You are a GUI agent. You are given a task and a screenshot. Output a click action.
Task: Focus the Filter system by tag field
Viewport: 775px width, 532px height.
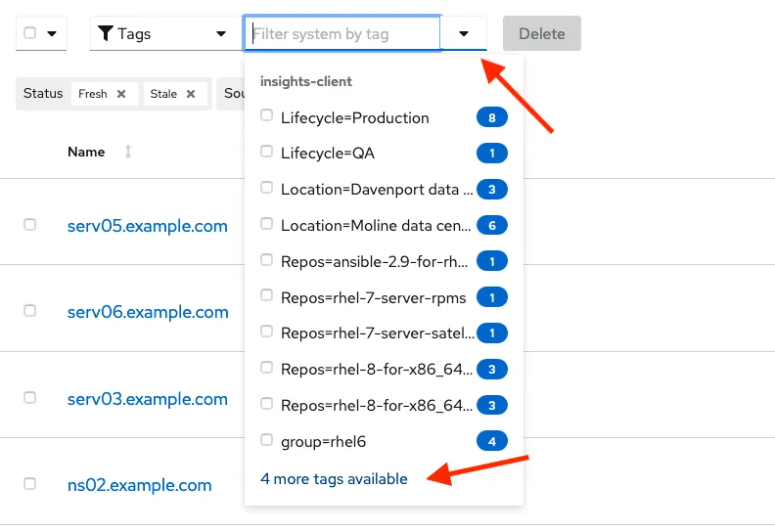[342, 33]
